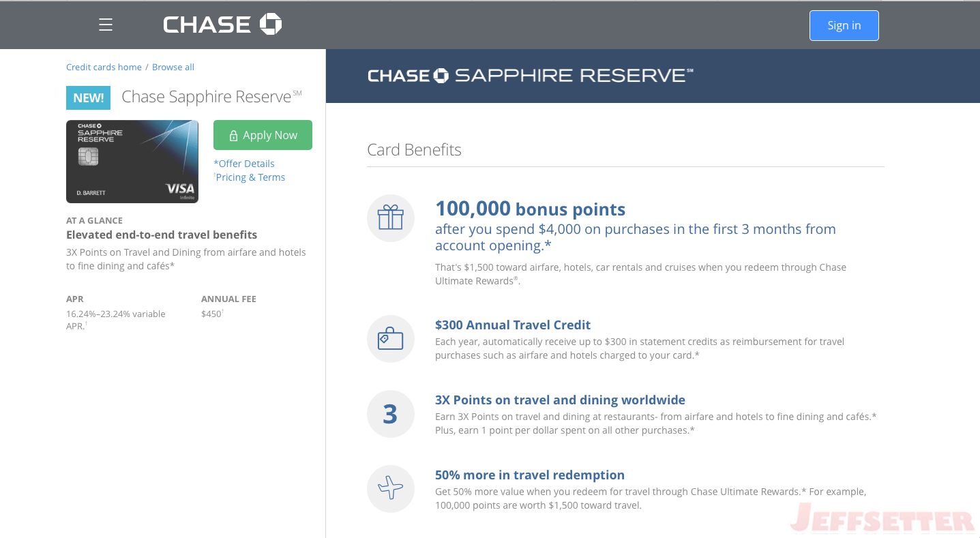Open the hamburger navigation menu
This screenshot has width=980, height=538.
[105, 25]
